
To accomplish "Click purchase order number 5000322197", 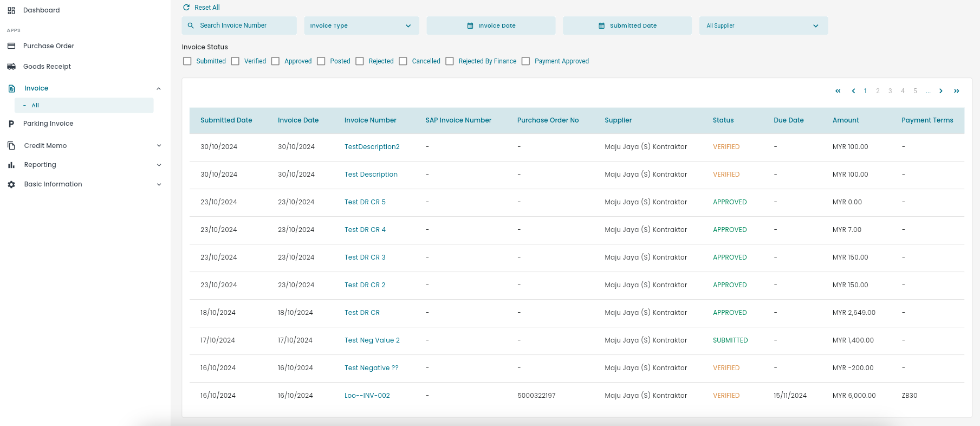I will [x=536, y=396].
